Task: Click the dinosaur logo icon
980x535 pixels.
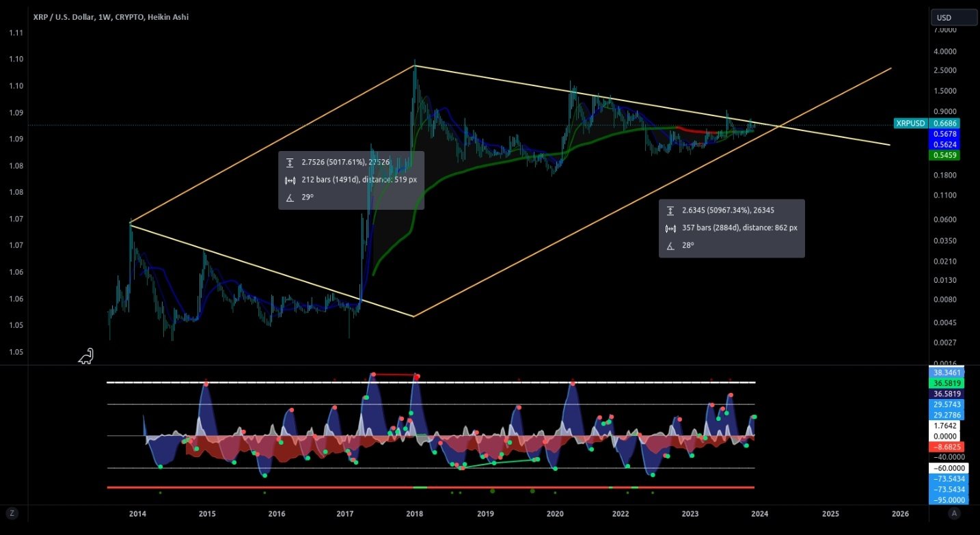Action: [86, 356]
